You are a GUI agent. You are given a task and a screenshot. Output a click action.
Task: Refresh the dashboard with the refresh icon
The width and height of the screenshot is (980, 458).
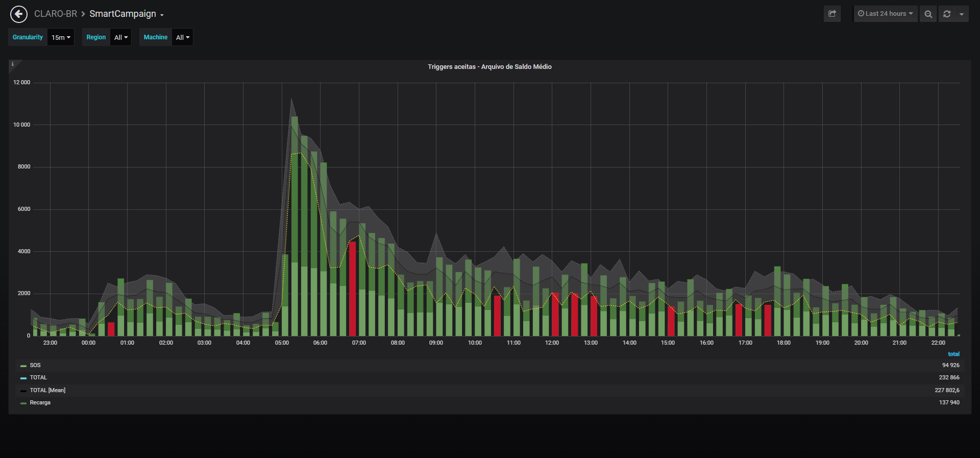click(947, 14)
